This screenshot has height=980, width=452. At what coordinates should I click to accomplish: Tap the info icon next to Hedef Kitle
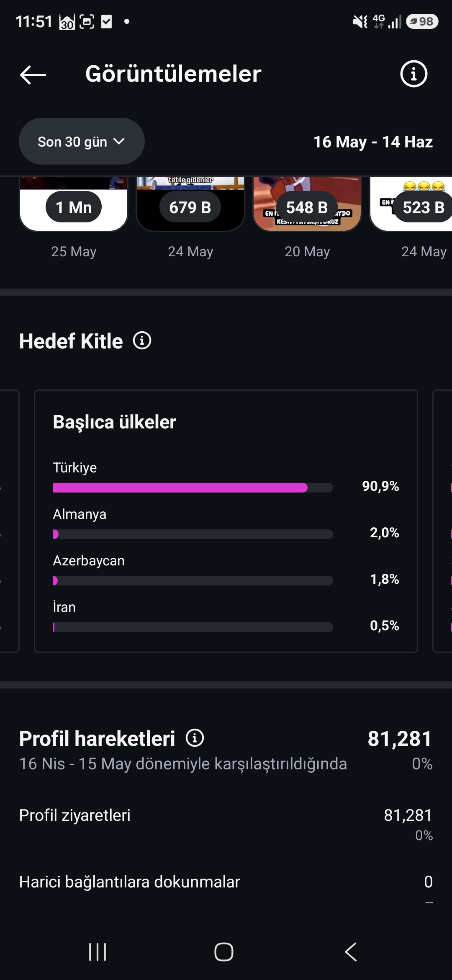tap(142, 340)
